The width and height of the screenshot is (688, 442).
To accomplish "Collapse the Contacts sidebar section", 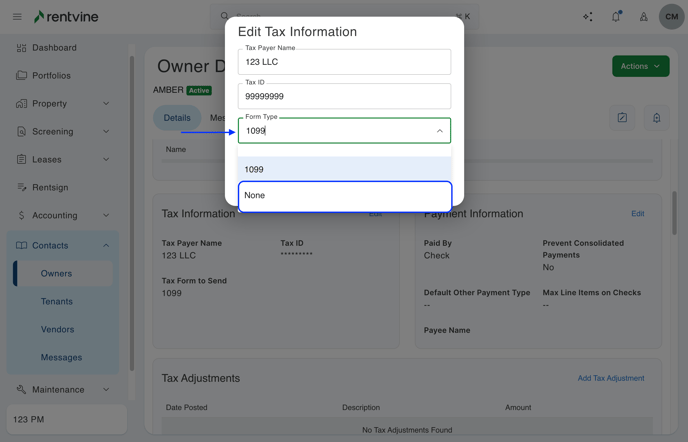I will coord(106,246).
